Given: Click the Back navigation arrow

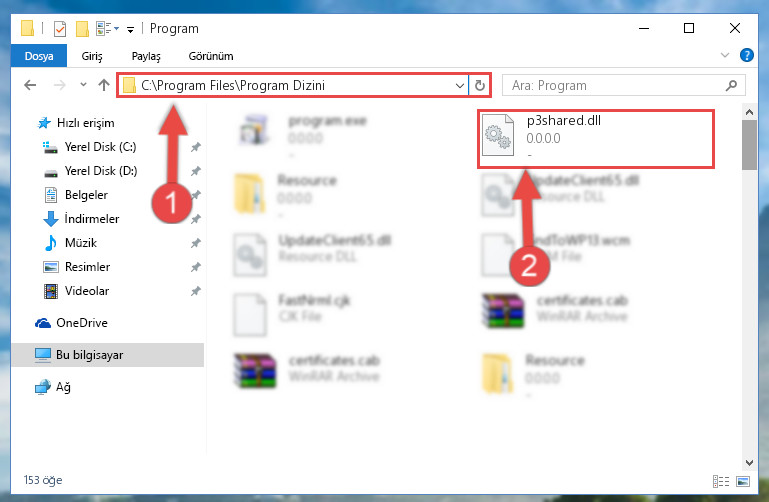Looking at the screenshot, I should (x=30, y=85).
